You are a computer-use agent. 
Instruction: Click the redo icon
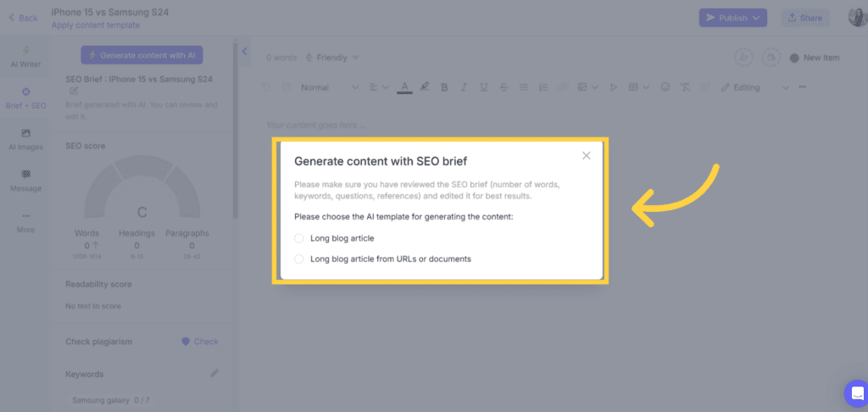pyautogui.click(x=286, y=87)
